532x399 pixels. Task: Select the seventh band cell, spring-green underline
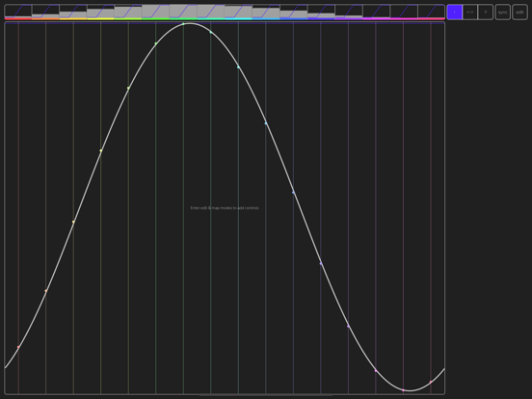coord(183,13)
